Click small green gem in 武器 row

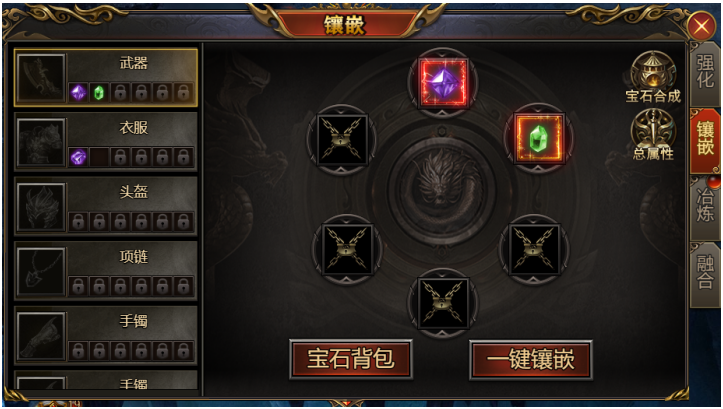(x=99, y=93)
